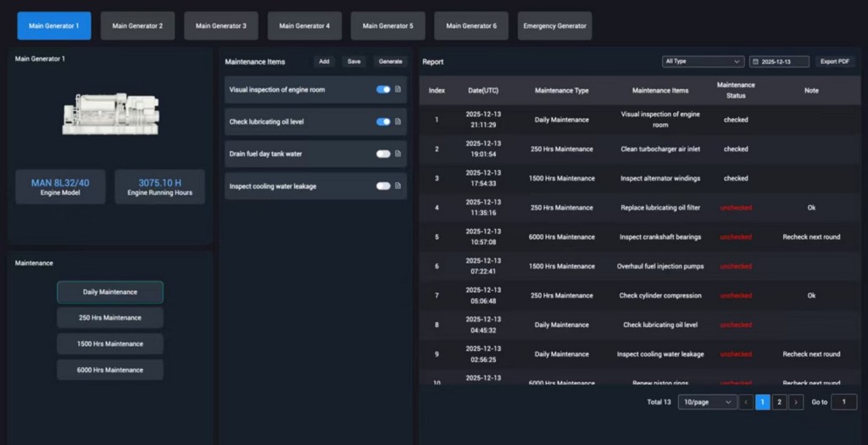The image size is (868, 445).
Task: Open note icon for Visual inspection of engine room
Action: coord(398,90)
